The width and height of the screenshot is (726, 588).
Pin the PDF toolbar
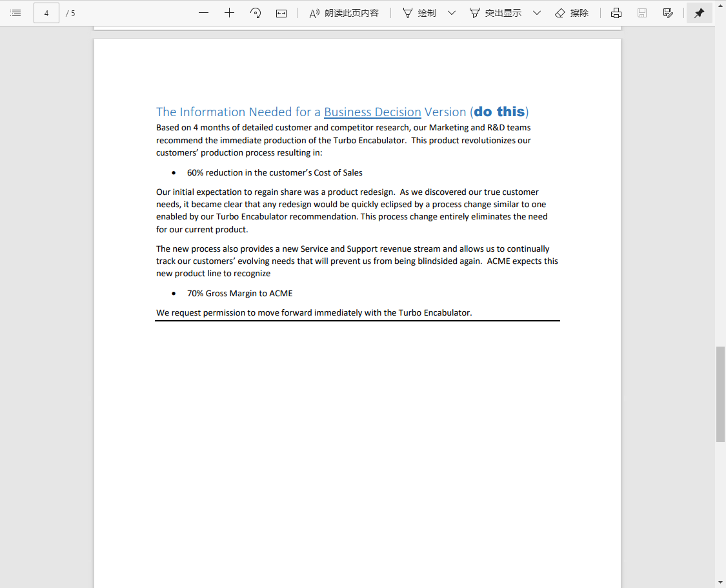click(699, 12)
